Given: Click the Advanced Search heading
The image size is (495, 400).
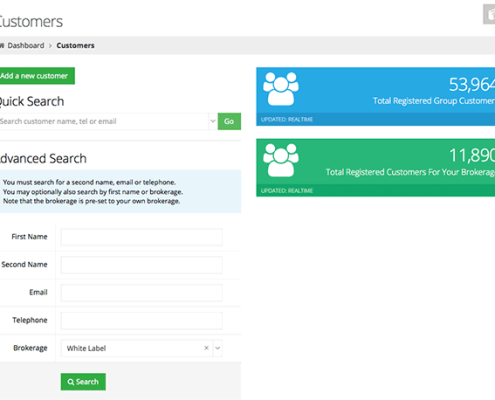Looking at the screenshot, I should [43, 159].
